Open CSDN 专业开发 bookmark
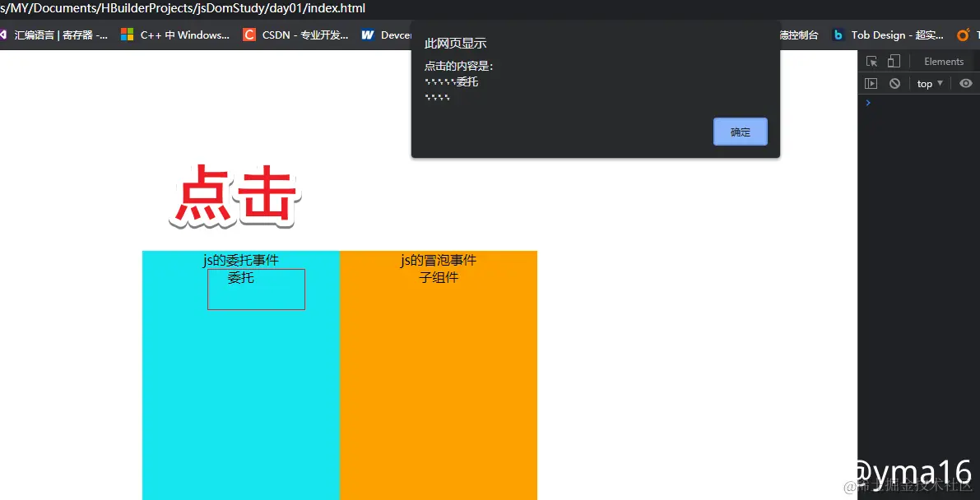 [295, 35]
